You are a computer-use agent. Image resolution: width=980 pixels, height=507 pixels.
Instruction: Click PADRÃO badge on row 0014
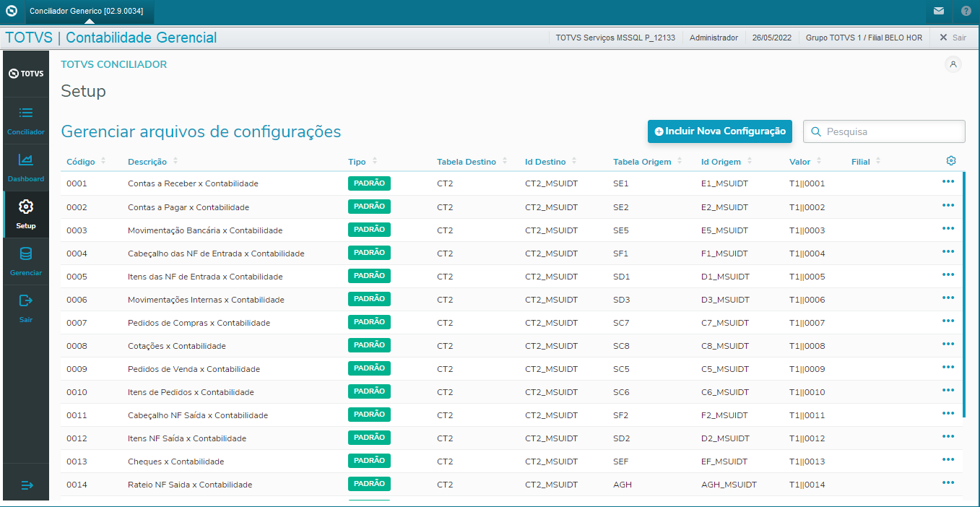369,484
